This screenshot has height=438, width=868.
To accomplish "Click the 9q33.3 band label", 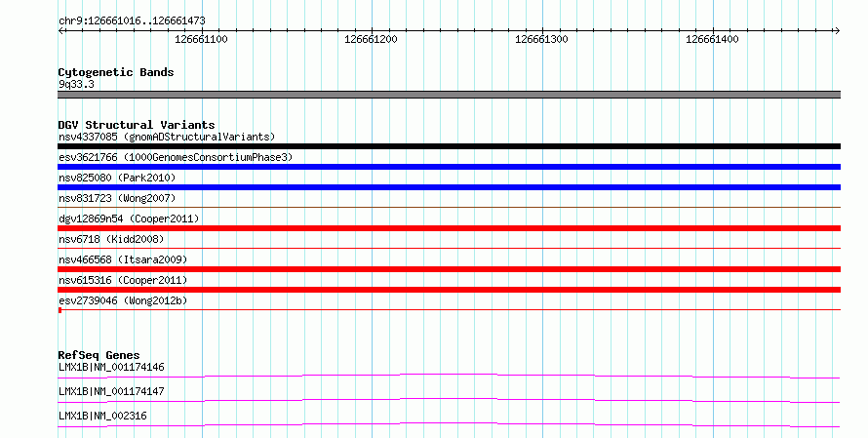I will pyautogui.click(x=76, y=84).
